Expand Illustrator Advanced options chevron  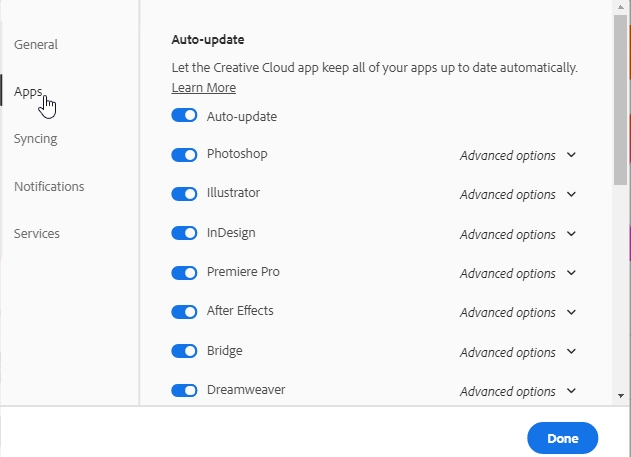pyautogui.click(x=571, y=194)
